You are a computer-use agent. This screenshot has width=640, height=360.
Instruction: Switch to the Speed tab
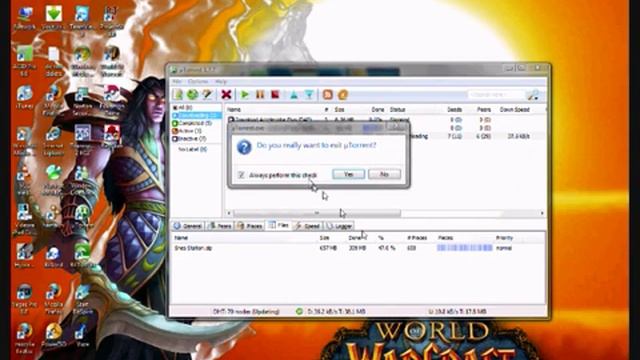coord(308,226)
